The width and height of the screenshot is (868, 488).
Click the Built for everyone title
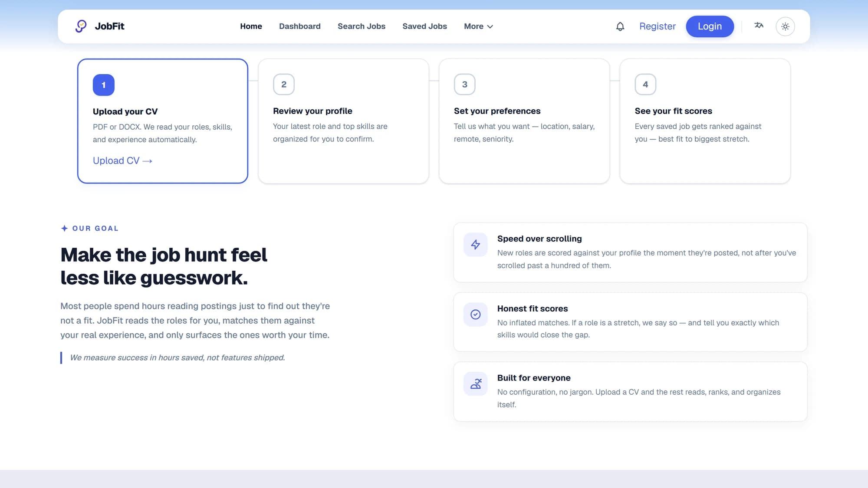click(x=534, y=378)
